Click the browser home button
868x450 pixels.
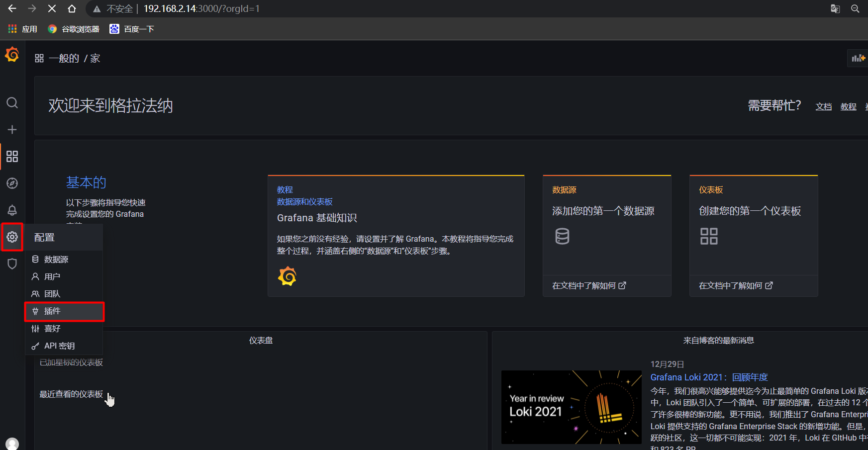click(72, 8)
